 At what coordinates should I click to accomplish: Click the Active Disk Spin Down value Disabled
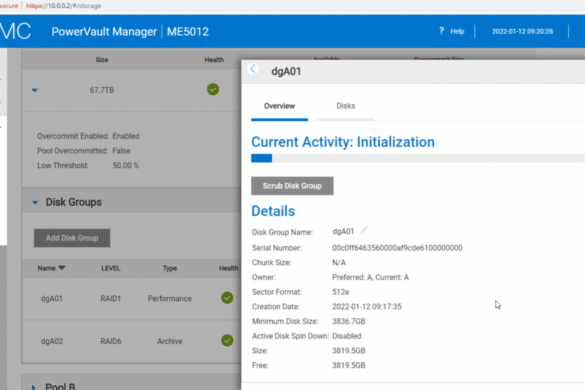347,336
